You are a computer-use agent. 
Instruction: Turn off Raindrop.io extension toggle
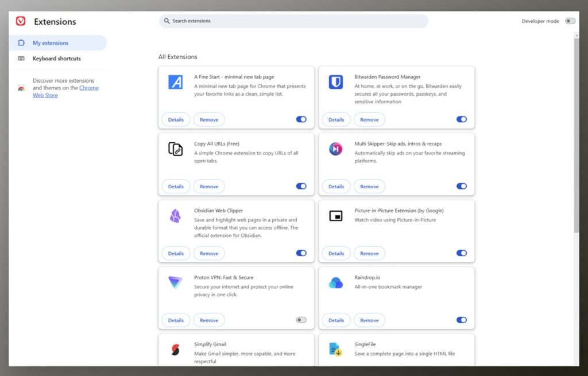[x=462, y=320]
